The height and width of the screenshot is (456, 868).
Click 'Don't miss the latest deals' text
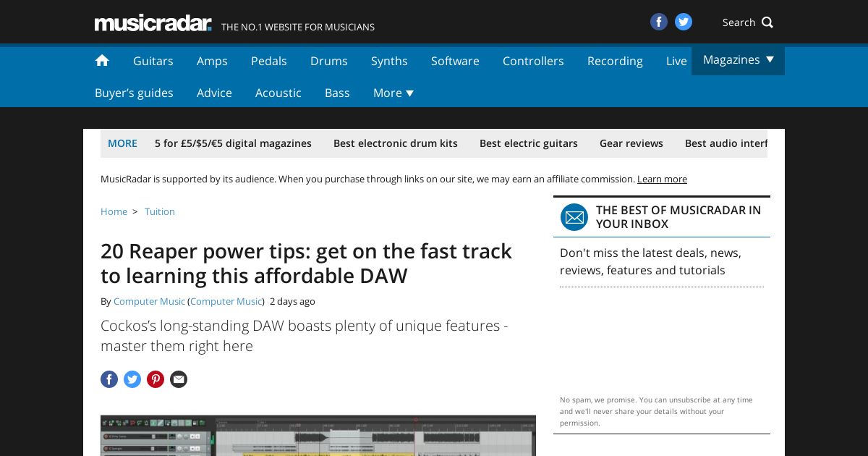click(x=650, y=261)
